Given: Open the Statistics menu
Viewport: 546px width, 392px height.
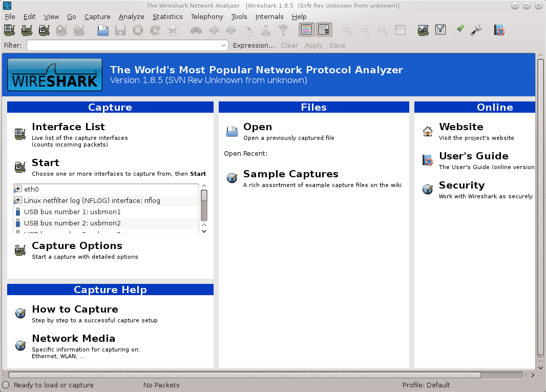Looking at the screenshot, I should click(167, 16).
